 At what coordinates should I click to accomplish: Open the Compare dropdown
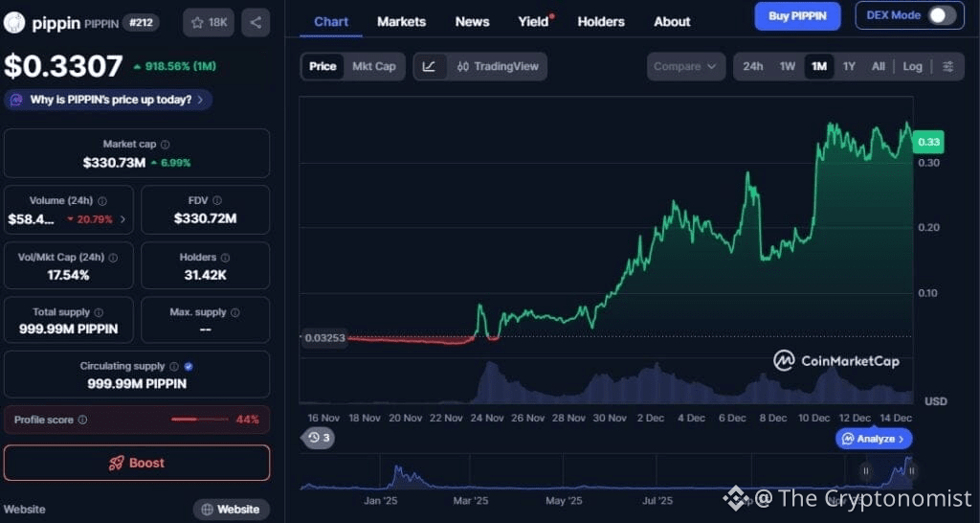coord(685,66)
